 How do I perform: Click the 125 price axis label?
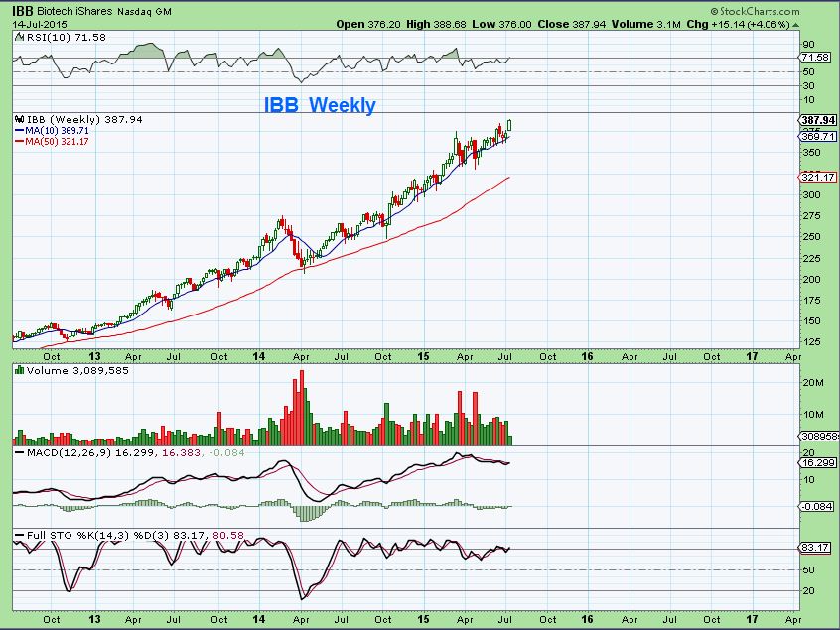pyautogui.click(x=811, y=342)
